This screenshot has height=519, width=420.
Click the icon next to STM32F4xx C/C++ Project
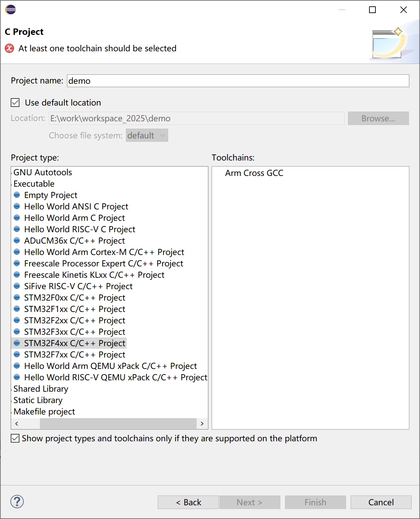[17, 343]
